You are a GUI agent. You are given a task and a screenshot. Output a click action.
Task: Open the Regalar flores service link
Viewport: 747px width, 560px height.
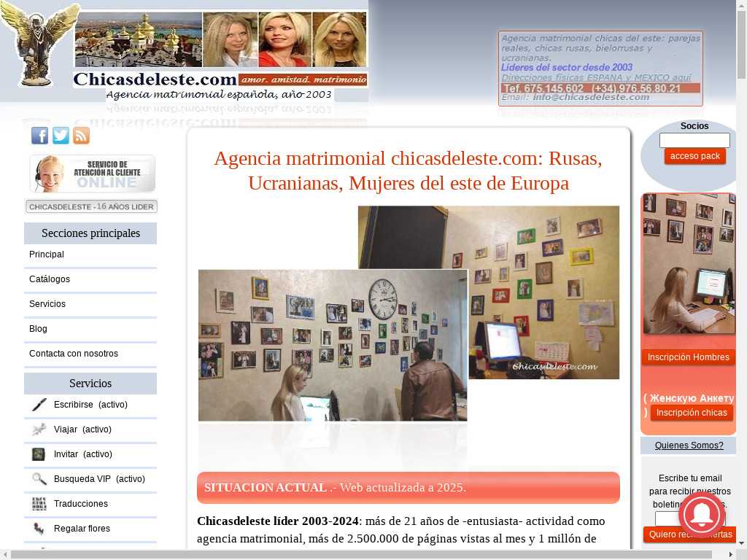click(x=82, y=529)
